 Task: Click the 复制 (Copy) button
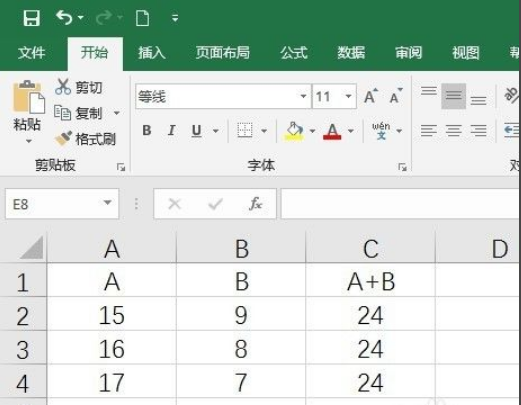point(78,113)
